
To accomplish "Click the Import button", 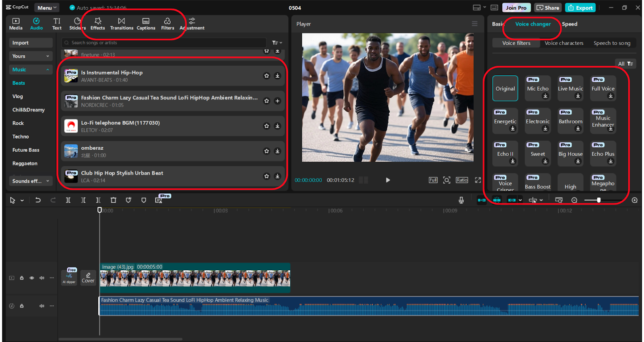I will [31, 43].
